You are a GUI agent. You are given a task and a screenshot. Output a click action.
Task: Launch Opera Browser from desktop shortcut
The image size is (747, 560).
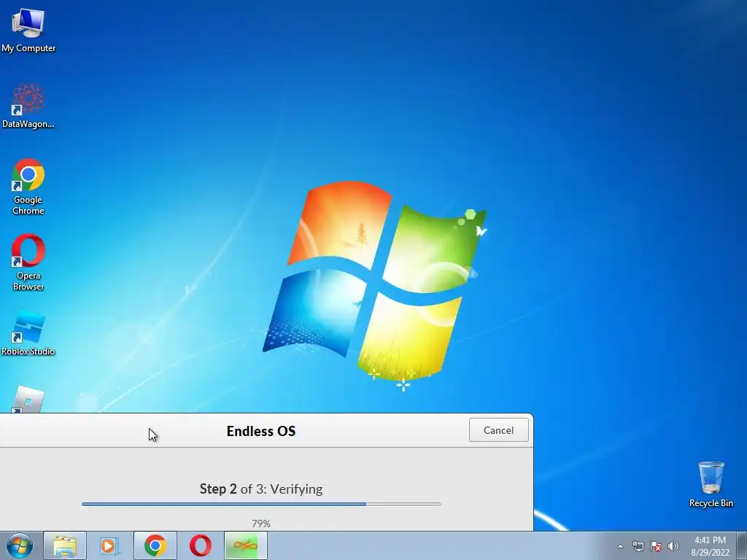point(28,262)
